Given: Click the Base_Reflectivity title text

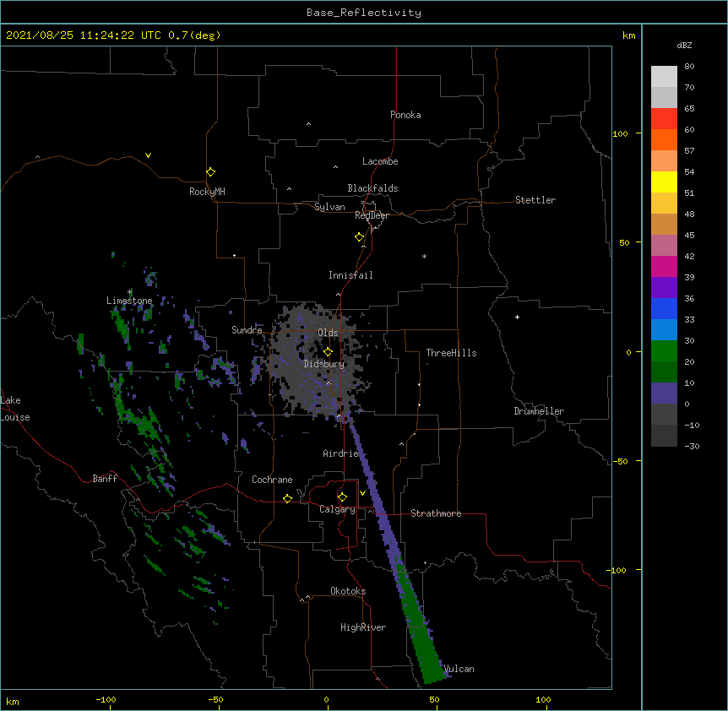Looking at the screenshot, I should click(x=364, y=13).
